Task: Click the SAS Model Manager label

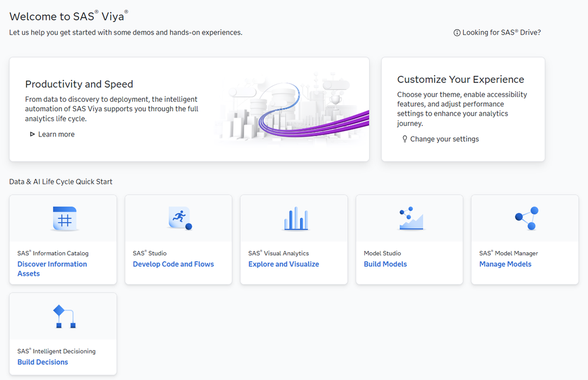Action: (x=509, y=254)
